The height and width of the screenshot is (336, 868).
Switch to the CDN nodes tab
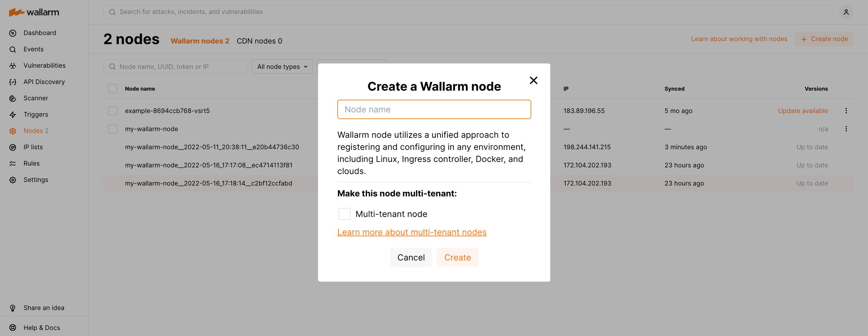point(259,41)
